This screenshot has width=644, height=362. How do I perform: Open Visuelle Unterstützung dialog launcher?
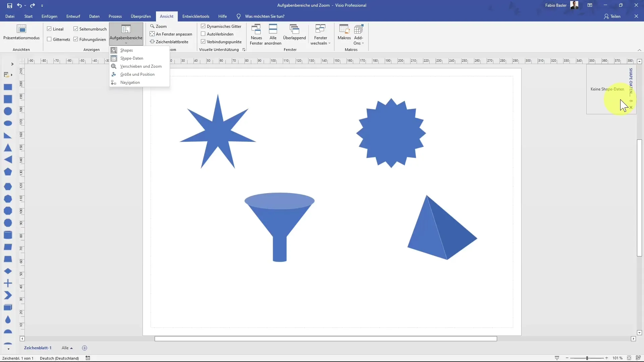244,50
